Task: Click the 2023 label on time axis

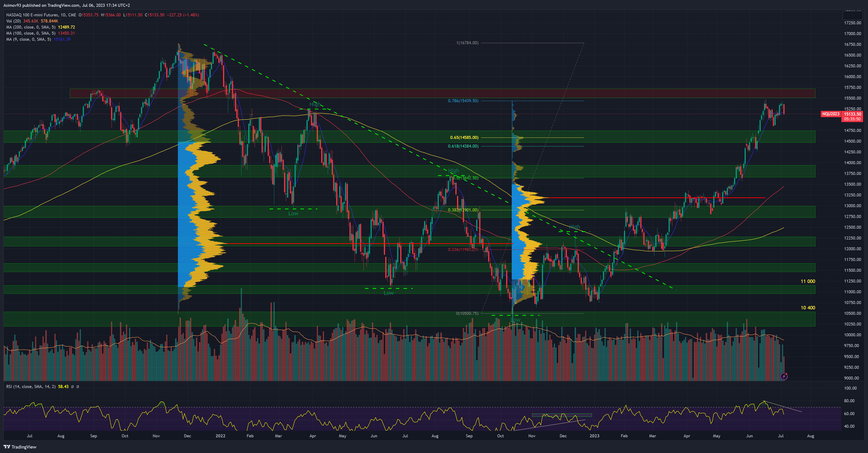Action: [x=594, y=436]
